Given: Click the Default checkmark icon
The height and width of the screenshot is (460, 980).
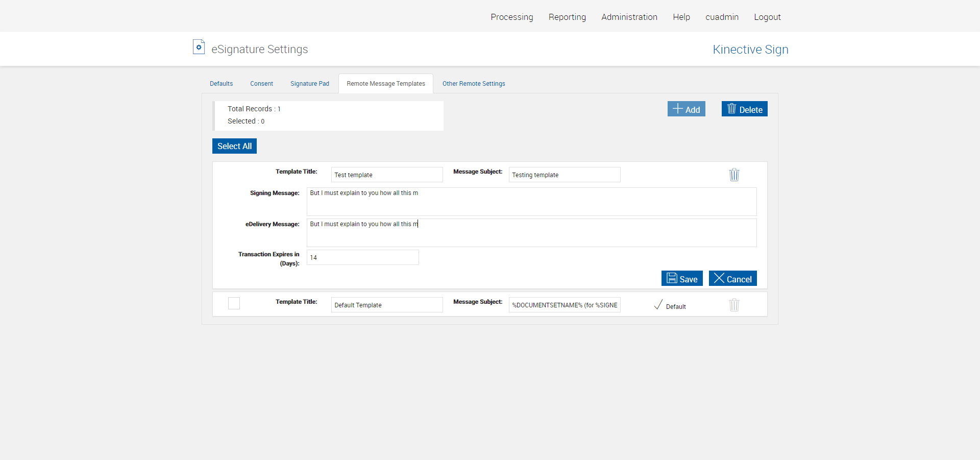Looking at the screenshot, I should pos(658,305).
